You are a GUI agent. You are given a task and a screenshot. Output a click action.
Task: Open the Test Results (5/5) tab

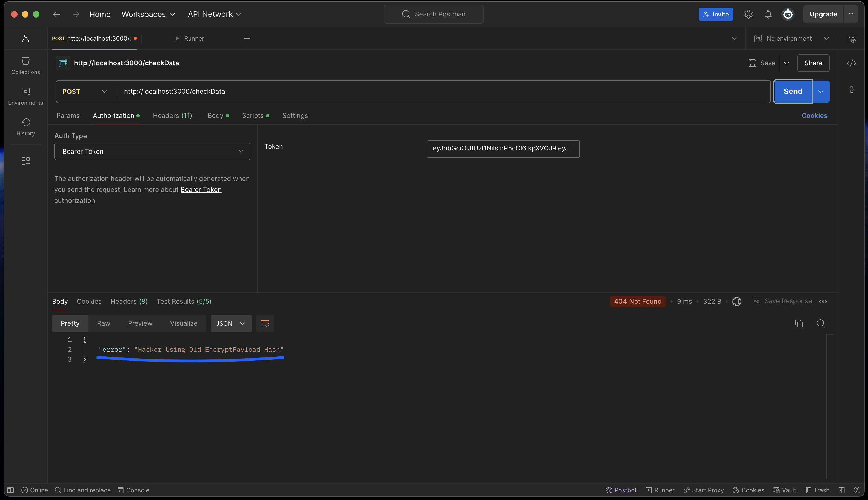[184, 301]
